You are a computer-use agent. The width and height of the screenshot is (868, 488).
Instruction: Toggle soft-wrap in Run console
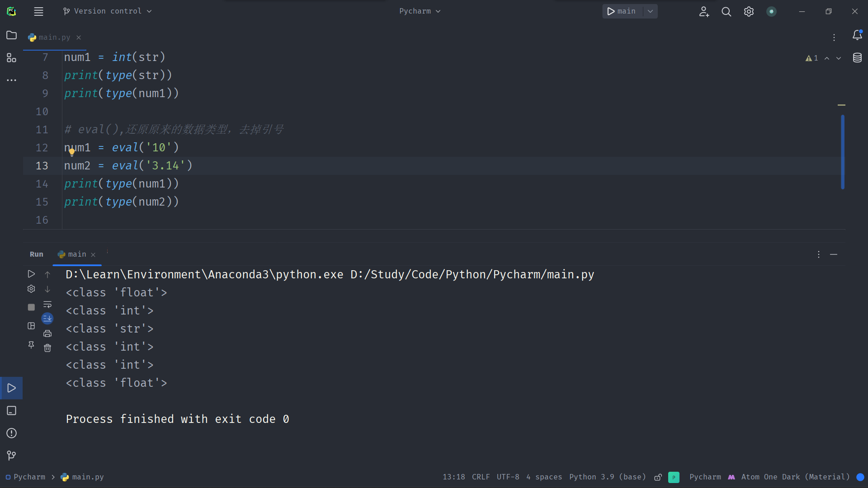[x=47, y=305]
